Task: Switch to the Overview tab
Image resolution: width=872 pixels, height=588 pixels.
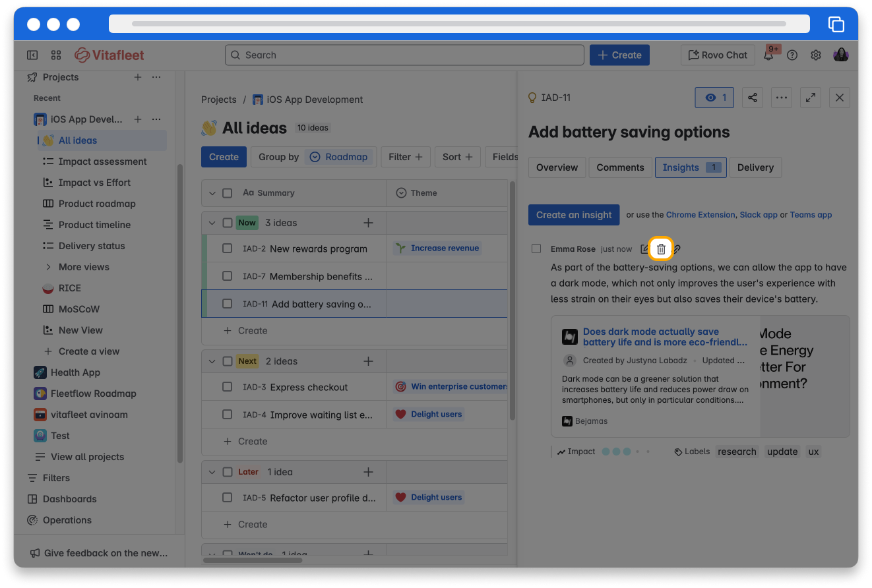Action: point(557,167)
